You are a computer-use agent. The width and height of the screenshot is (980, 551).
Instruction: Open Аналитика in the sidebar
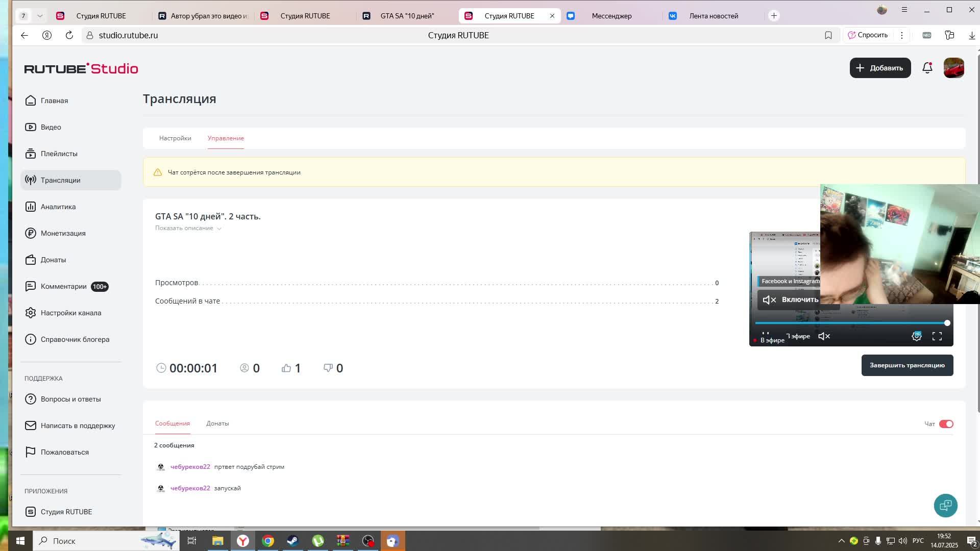[x=58, y=207]
